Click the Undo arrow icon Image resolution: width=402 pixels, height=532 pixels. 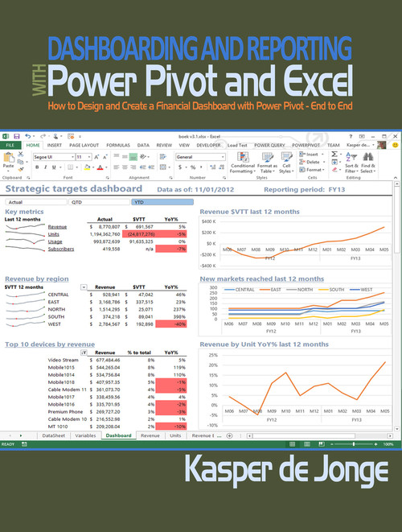[28, 136]
